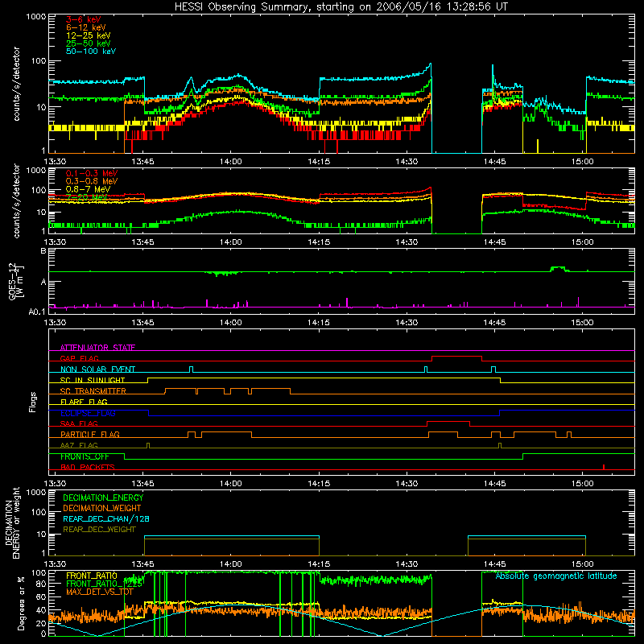This screenshot has width=644, height=644.
Task: Click the Absolute geomagnetic latitude label
Action: point(556,576)
